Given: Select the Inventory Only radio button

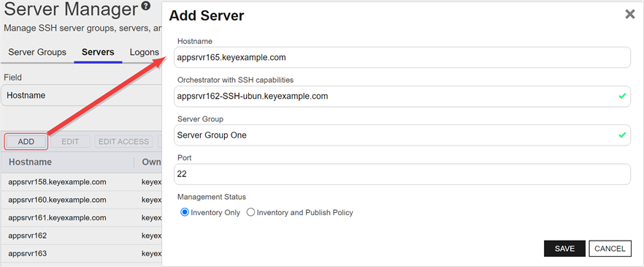Looking at the screenshot, I should click(185, 213).
